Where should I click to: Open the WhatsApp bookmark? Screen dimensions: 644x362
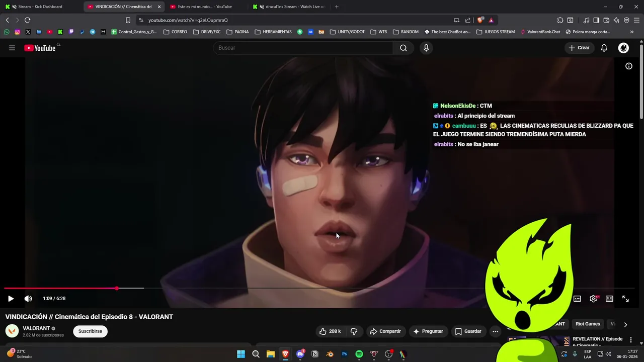point(7,32)
